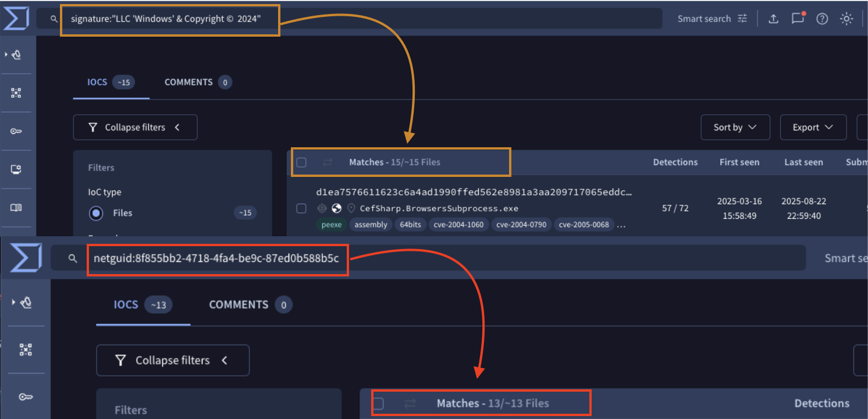Switch to the IOCS ~13 tab
The height and width of the screenshot is (419, 868).
pos(144,304)
